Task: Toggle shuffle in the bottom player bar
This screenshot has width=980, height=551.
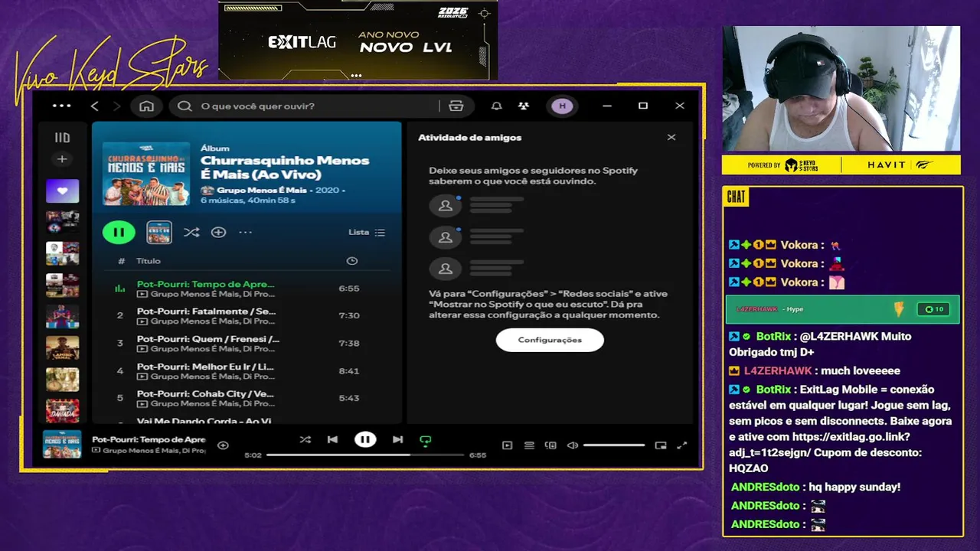Action: [305, 439]
